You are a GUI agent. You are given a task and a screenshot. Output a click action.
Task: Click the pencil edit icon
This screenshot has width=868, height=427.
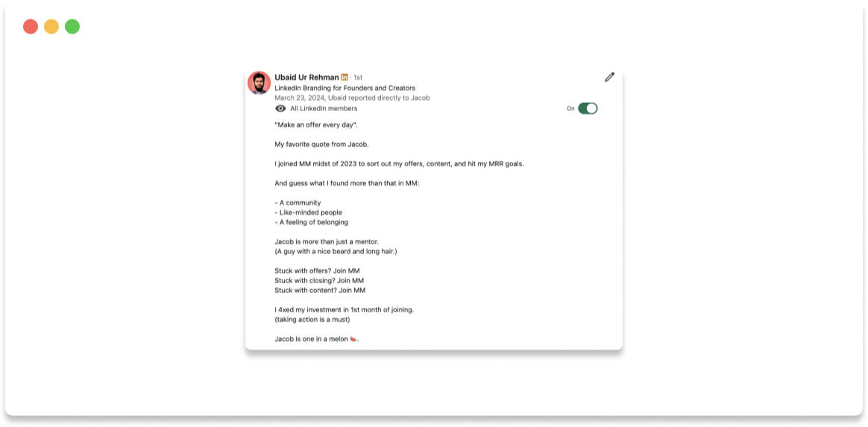click(609, 78)
